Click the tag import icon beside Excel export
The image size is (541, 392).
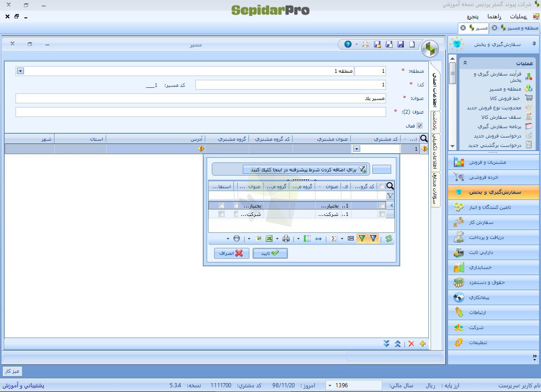(258, 238)
